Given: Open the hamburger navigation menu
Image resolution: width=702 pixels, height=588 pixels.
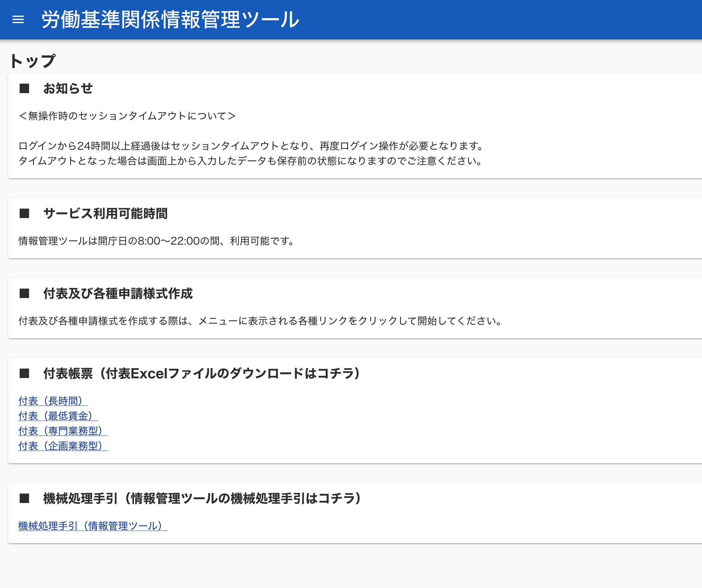Looking at the screenshot, I should click(x=18, y=19).
